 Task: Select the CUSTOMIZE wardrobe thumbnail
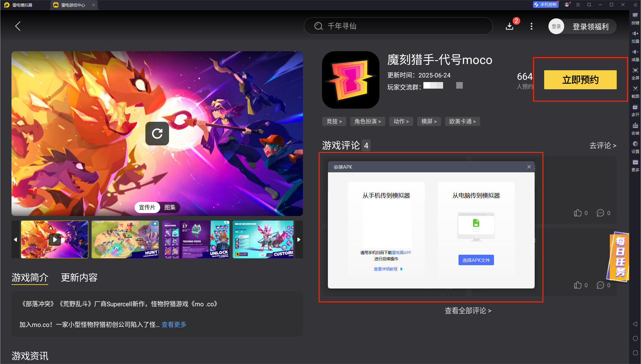coord(263,239)
